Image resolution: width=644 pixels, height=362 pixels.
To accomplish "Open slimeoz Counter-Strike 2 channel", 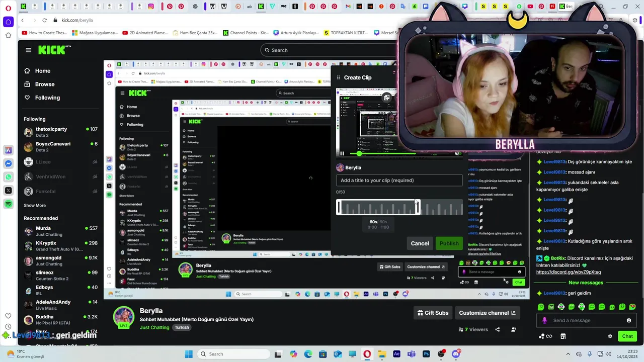I will pyautogui.click(x=60, y=276).
